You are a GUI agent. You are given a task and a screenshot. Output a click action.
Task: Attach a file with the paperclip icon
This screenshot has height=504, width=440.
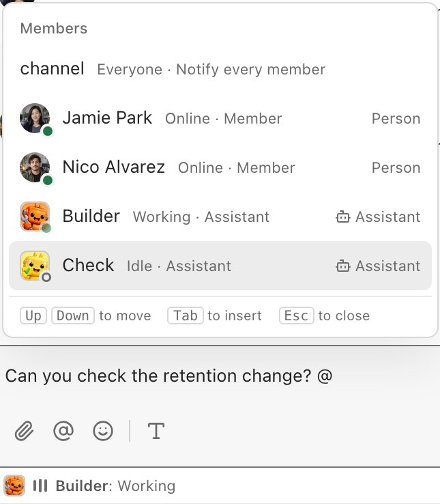coord(24,431)
